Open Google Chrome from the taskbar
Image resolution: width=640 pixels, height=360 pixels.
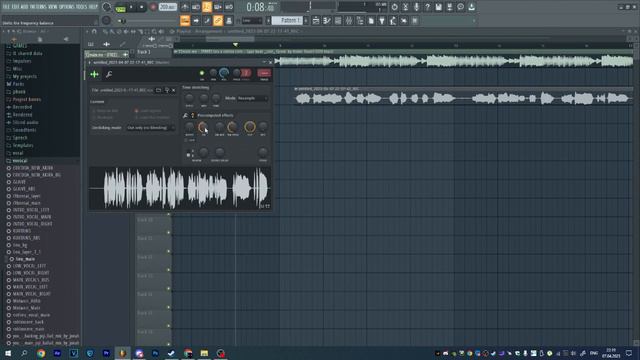pos(41,353)
